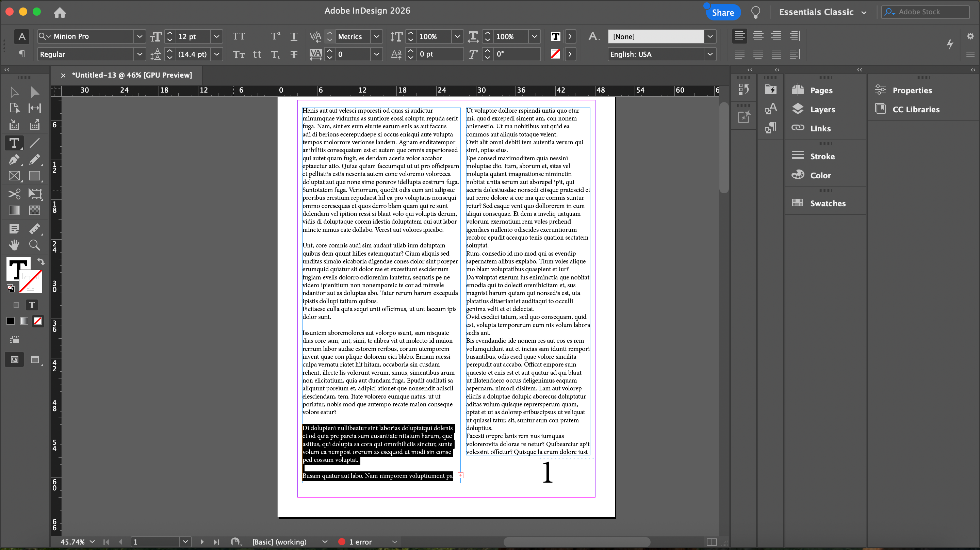The width and height of the screenshot is (980, 550).
Task: Select the Scissors tool
Action: pyautogui.click(x=14, y=194)
